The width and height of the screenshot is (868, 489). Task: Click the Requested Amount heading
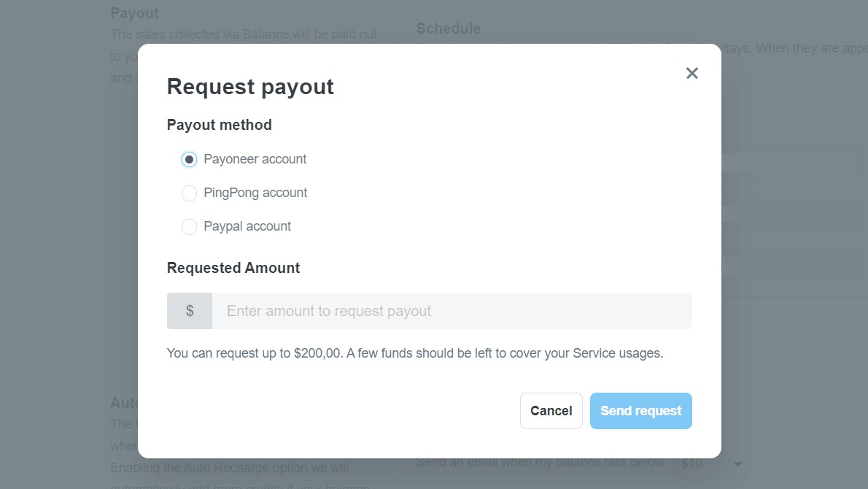coord(233,268)
